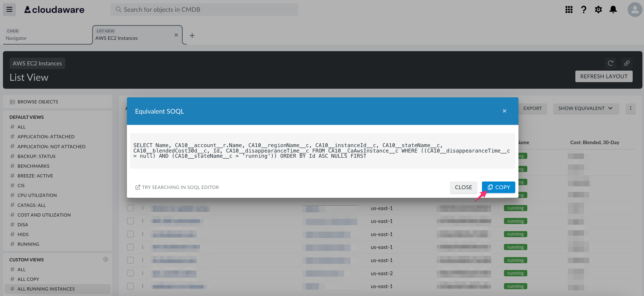This screenshot has height=296, width=644.
Task: Select BREEZE: ACTIVE view
Action: point(35,176)
